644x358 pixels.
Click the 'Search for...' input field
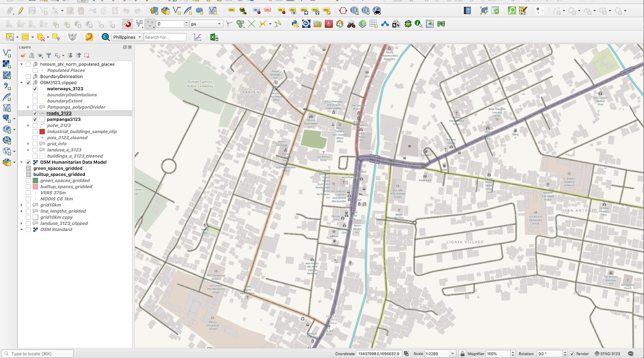point(165,37)
